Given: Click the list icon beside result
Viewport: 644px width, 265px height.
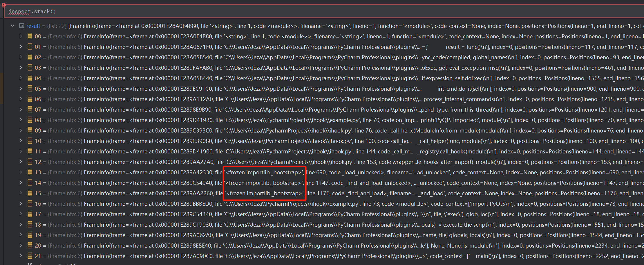Looking at the screenshot, I should point(22,26).
